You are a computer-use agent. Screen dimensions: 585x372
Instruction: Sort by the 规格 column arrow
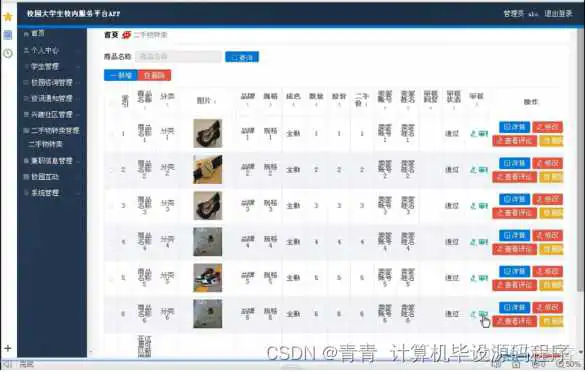pos(270,105)
